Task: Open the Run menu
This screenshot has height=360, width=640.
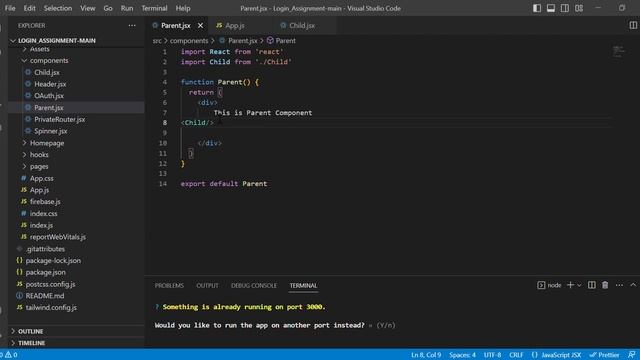Action: 127,8
